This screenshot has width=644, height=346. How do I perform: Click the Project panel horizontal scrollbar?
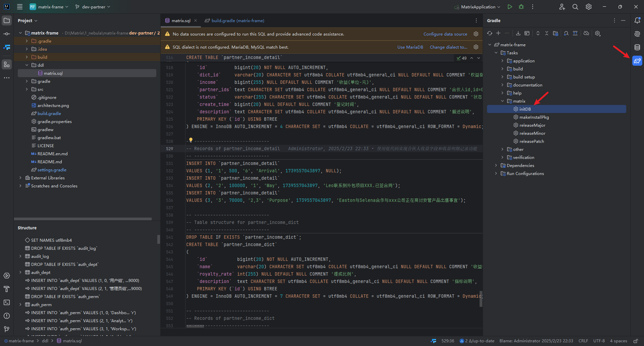coord(83,219)
